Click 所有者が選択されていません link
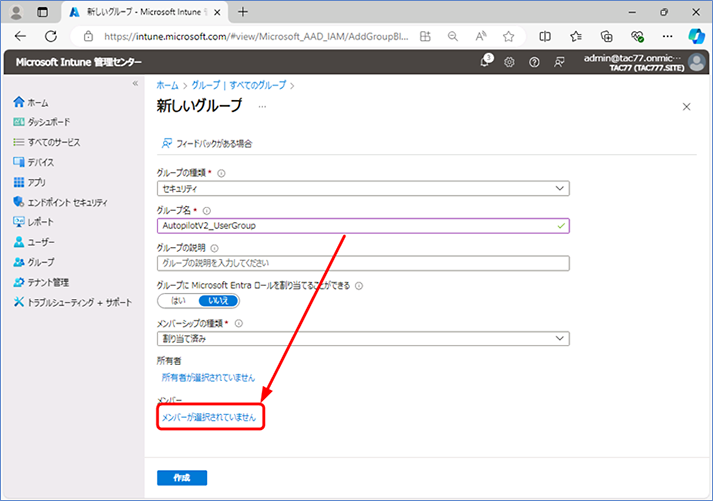713x501 pixels. pos(208,378)
